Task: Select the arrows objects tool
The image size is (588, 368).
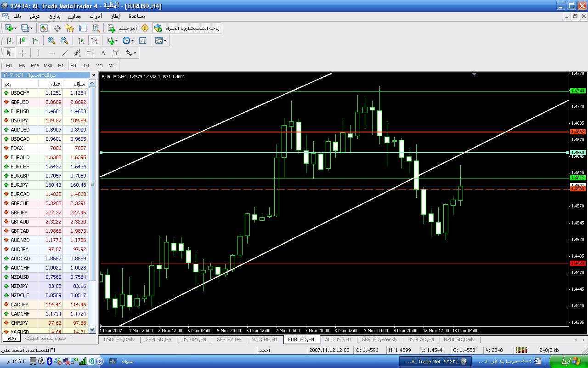Action: pos(129,53)
